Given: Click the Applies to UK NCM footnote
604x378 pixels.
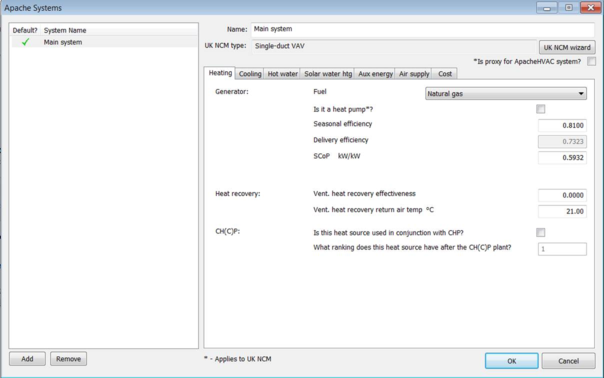Looking at the screenshot, I should point(238,359).
